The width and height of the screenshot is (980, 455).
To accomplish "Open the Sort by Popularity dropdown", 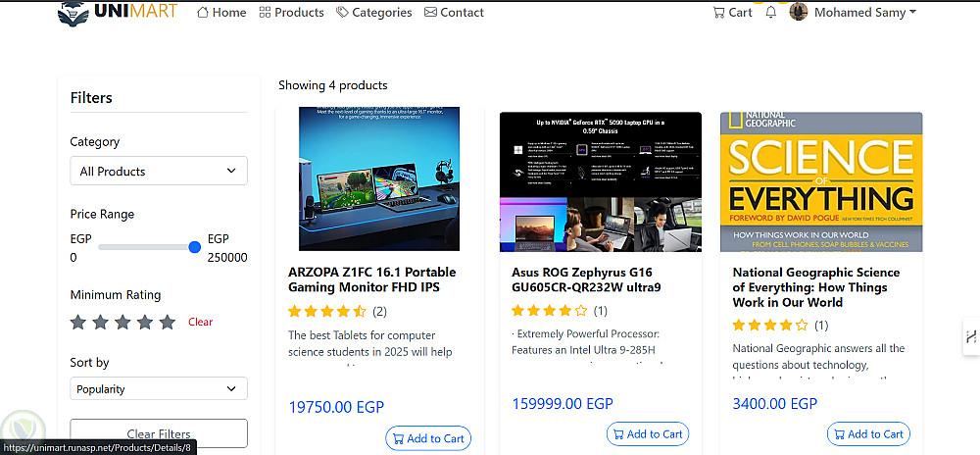I will point(159,389).
